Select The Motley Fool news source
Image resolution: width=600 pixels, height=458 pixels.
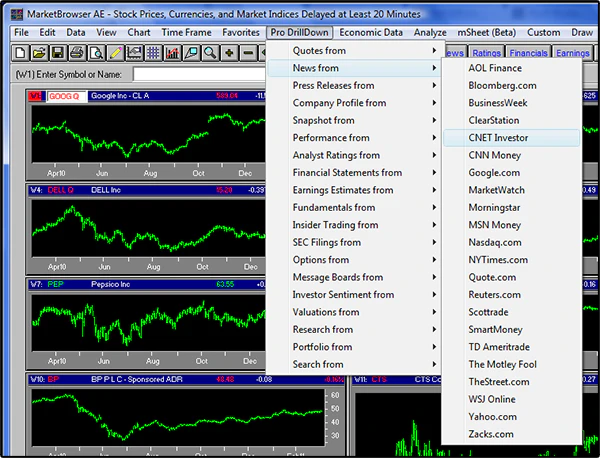511,364
